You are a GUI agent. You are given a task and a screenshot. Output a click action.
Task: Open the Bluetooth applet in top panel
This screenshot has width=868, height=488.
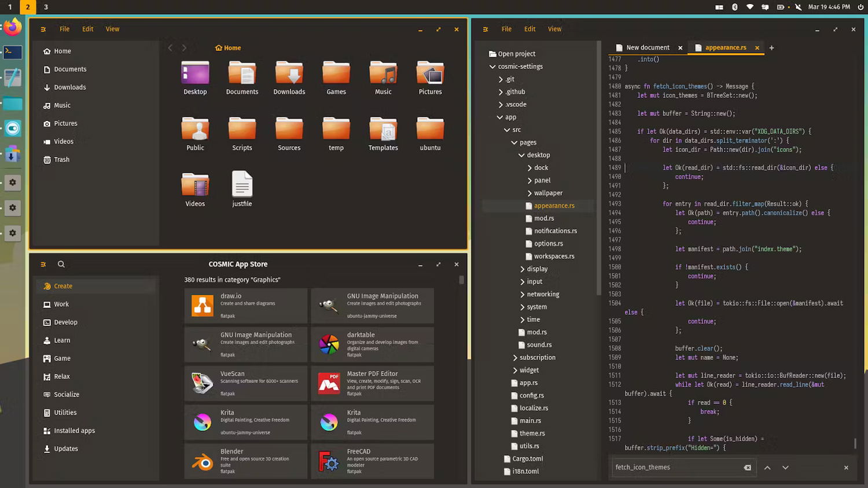click(x=735, y=7)
